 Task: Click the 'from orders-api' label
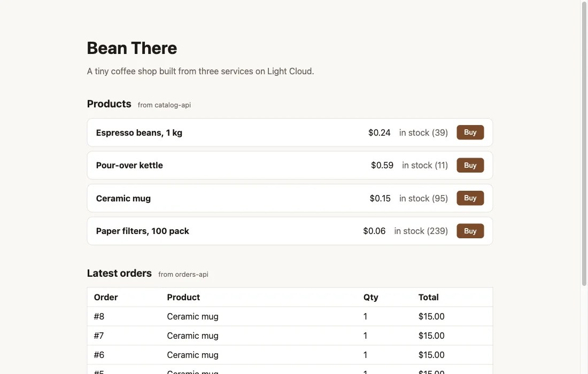pyautogui.click(x=183, y=274)
